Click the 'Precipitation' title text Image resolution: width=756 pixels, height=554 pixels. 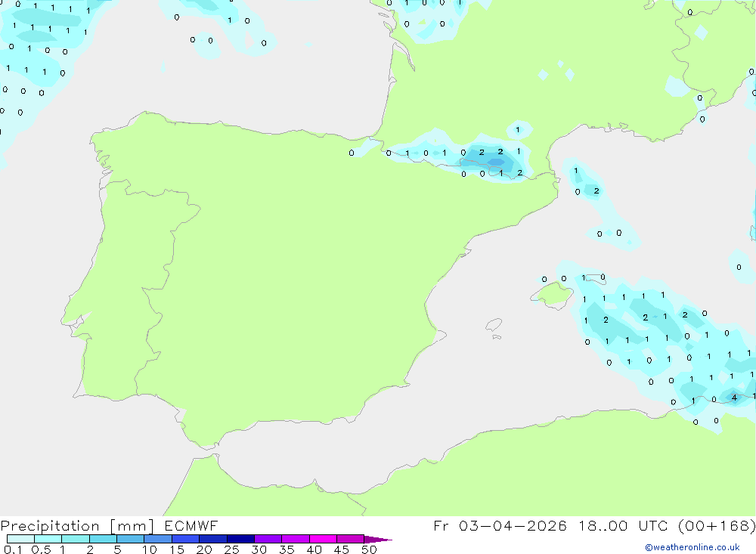pyautogui.click(x=50, y=526)
